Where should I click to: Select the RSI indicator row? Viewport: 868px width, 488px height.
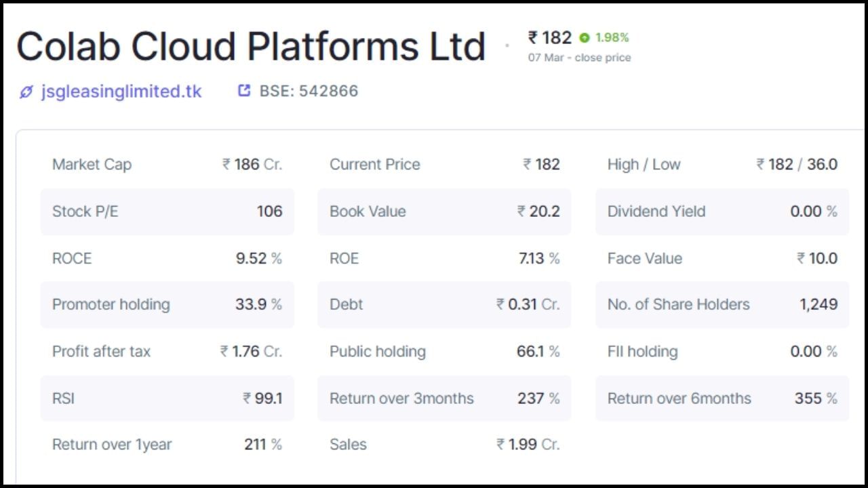point(167,399)
